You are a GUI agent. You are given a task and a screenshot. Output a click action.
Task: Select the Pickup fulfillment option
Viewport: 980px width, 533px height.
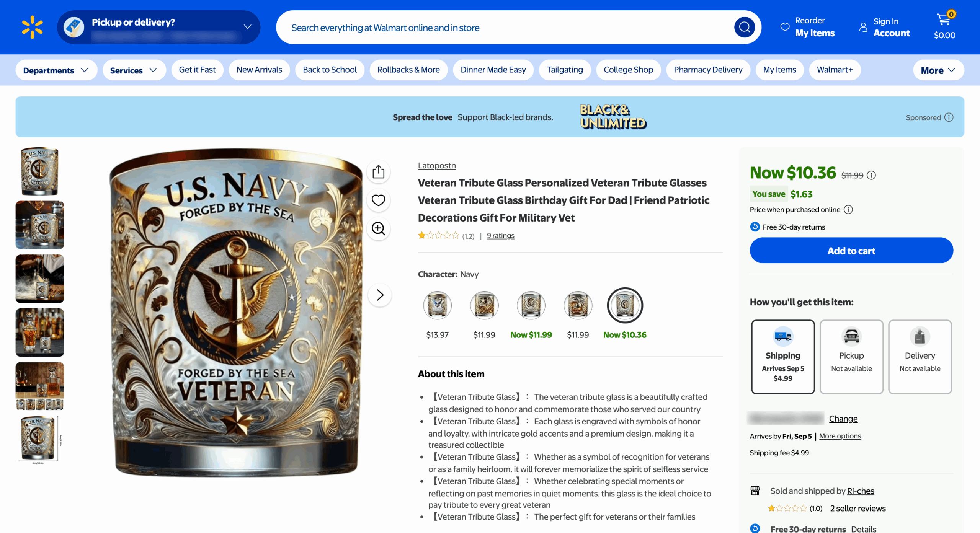click(851, 357)
